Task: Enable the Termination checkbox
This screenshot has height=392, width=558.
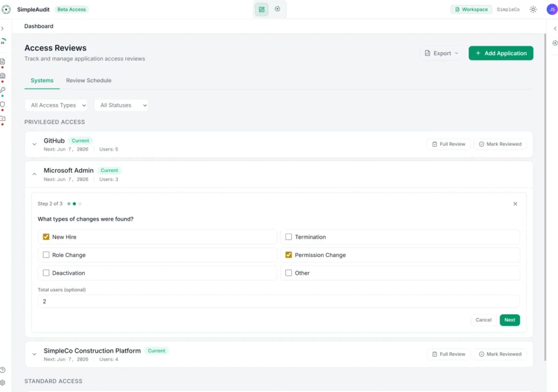Action: [x=288, y=236]
